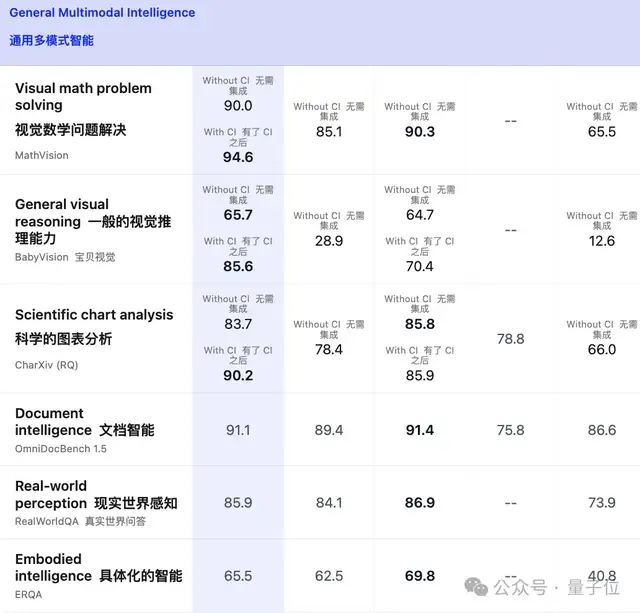Click the bold 94.6 With CI score
The height and width of the screenshot is (613, 640).
click(238, 157)
